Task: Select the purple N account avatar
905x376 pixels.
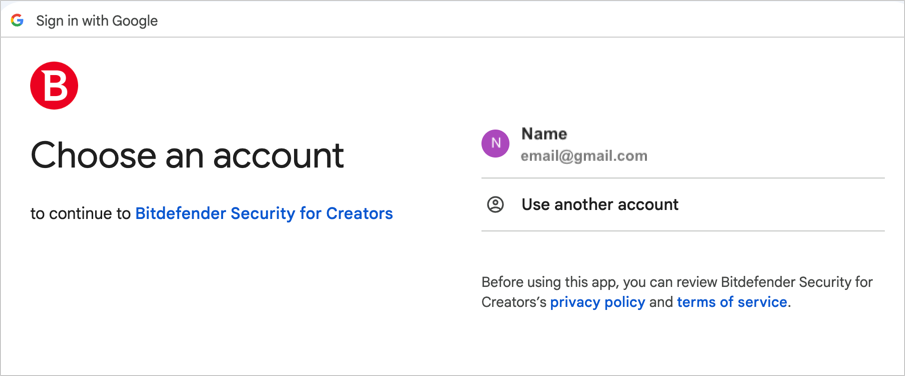Action: coord(495,143)
